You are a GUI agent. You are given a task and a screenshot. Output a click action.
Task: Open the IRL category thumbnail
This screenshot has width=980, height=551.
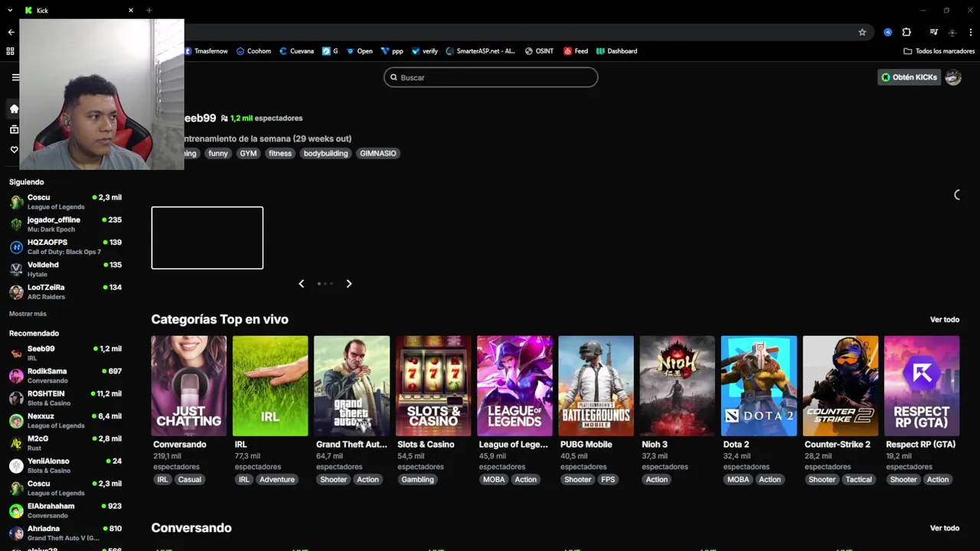coord(270,386)
